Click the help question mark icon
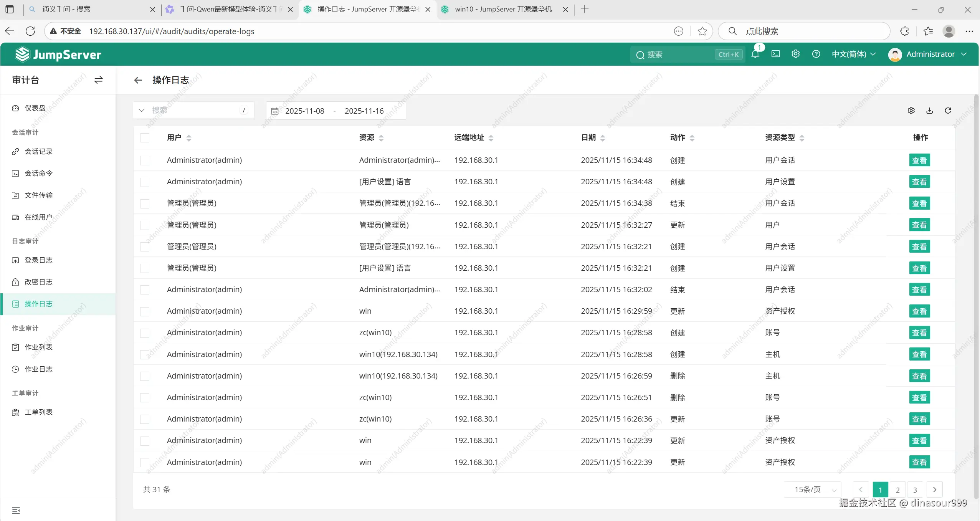980x521 pixels. 816,54
